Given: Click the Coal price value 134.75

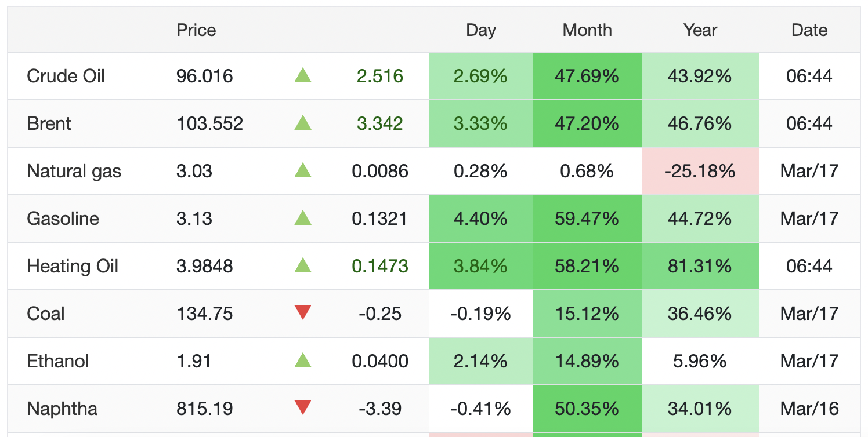Looking at the screenshot, I should tap(205, 314).
